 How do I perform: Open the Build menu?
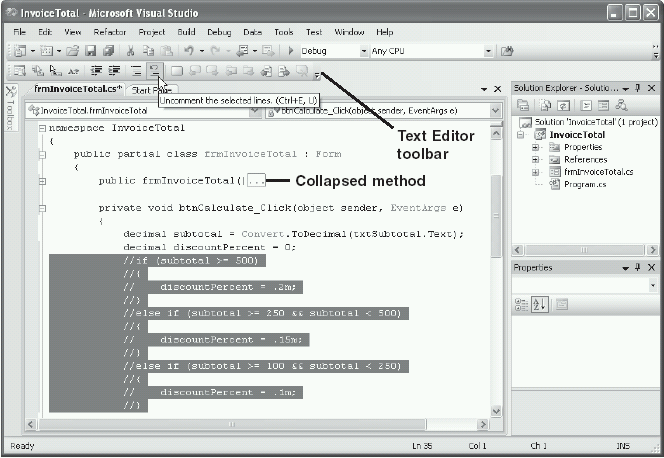[x=186, y=32]
